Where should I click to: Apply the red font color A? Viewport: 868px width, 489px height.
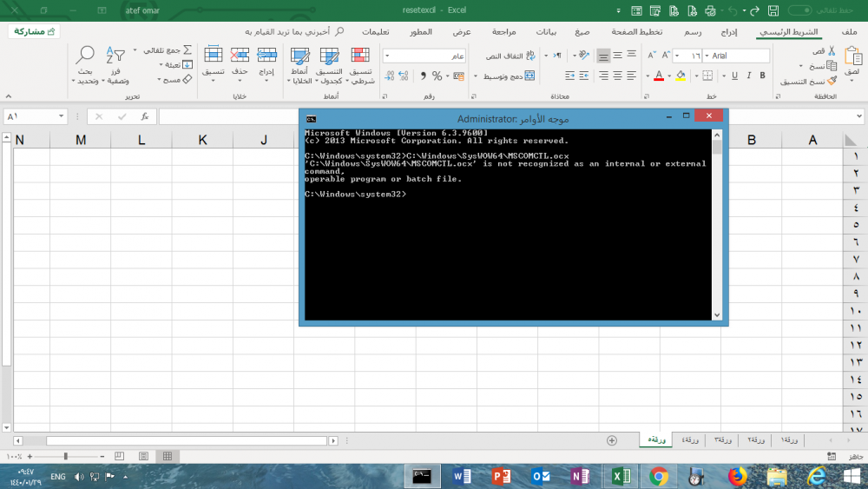pyautogui.click(x=659, y=76)
